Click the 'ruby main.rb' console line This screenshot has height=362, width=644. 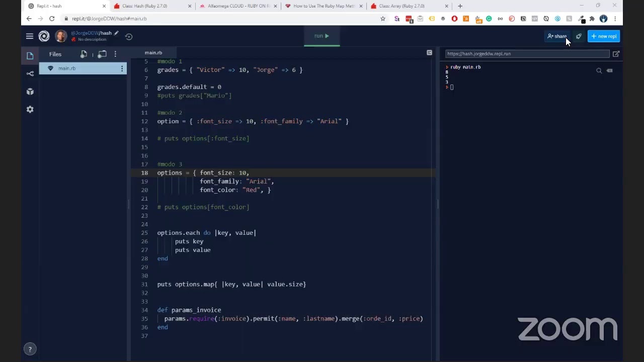[x=465, y=67]
